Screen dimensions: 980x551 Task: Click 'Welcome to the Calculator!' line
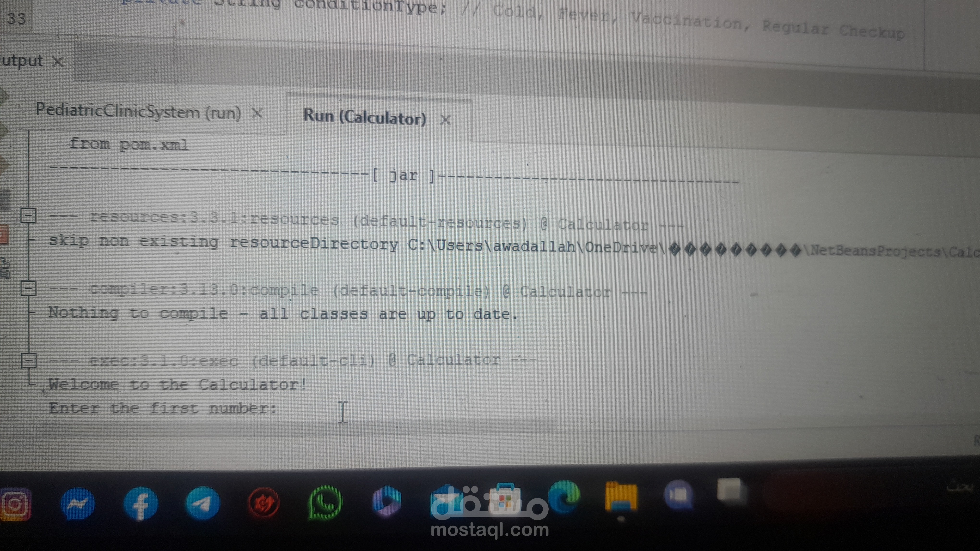[x=178, y=384]
